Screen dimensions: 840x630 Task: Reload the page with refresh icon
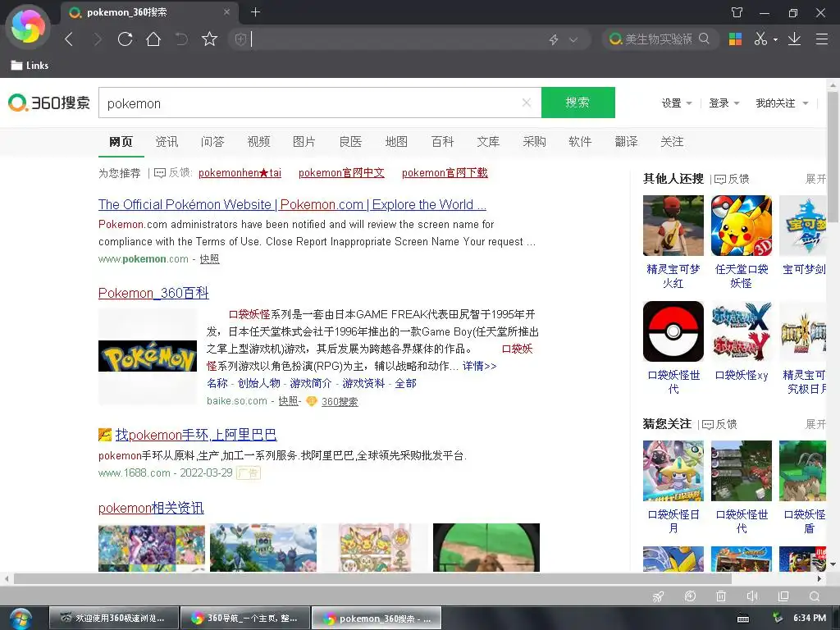pyautogui.click(x=126, y=39)
